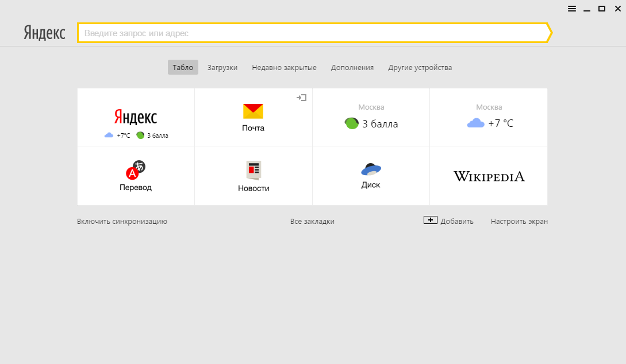Viewport: 626px width, 364px height.
Task: Open the Moscow traffic 3 балла tile
Action: coord(371,117)
